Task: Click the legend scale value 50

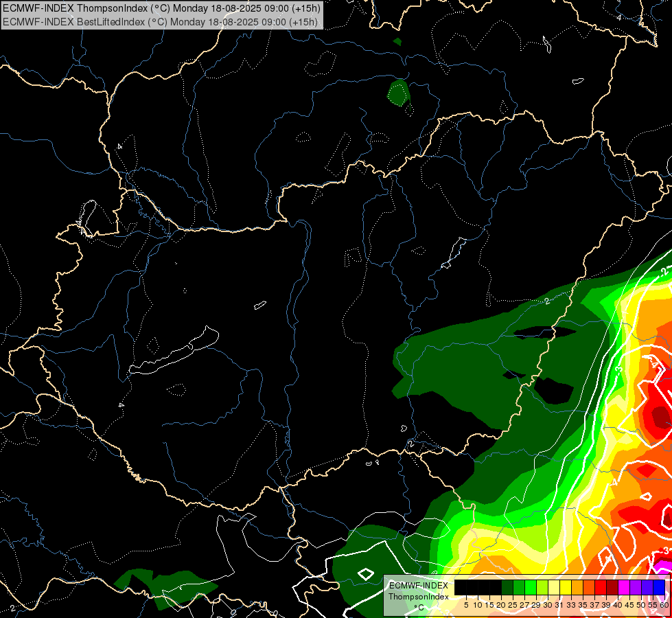Action: (641, 605)
